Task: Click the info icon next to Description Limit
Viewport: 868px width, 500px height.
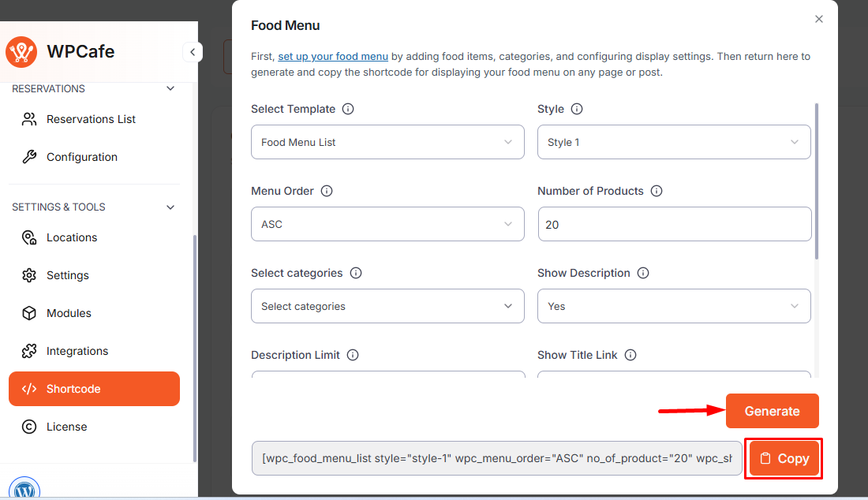Action: click(x=353, y=355)
